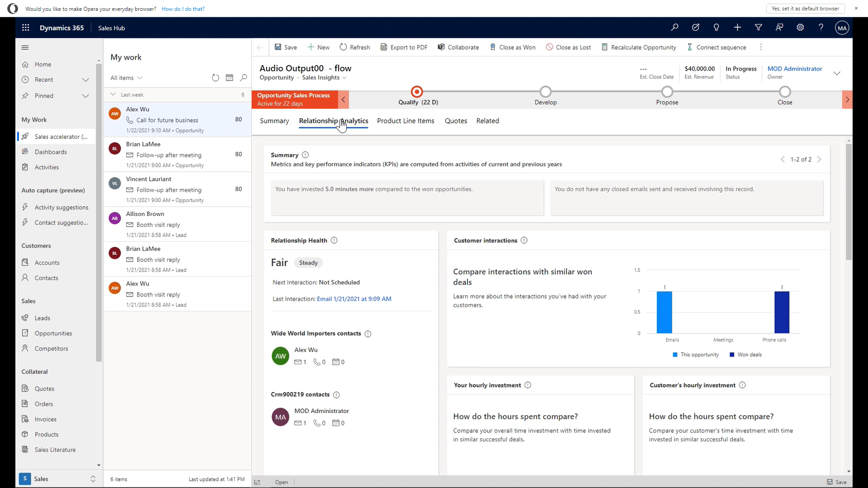Screen dimensions: 868x488
Task: Open the calendar view in My work
Action: point(230,78)
